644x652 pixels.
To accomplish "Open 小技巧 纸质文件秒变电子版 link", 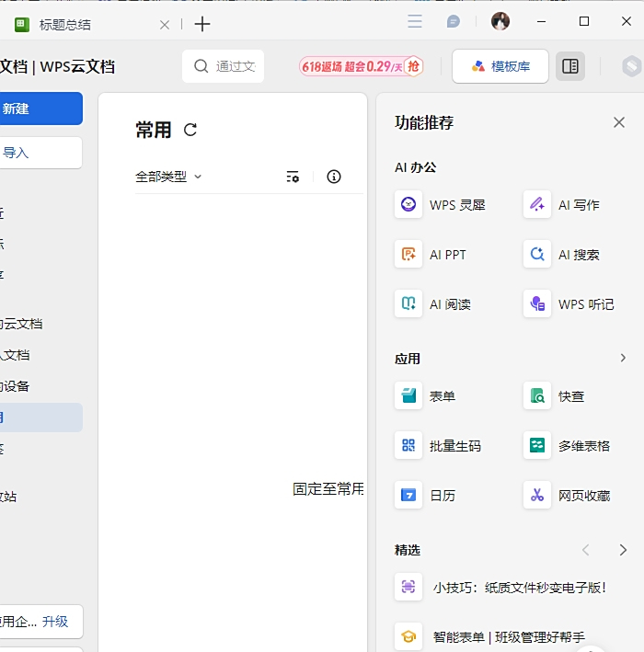I will pos(519,587).
